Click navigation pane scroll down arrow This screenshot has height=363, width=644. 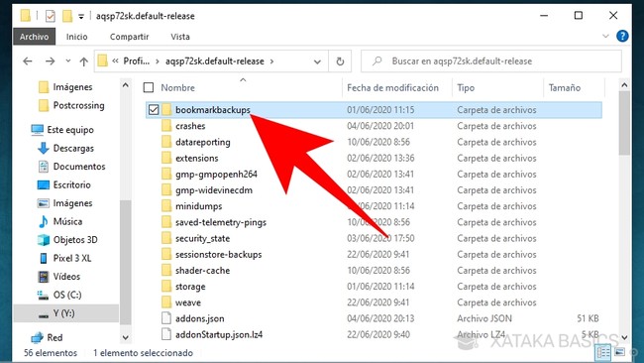pyautogui.click(x=125, y=338)
